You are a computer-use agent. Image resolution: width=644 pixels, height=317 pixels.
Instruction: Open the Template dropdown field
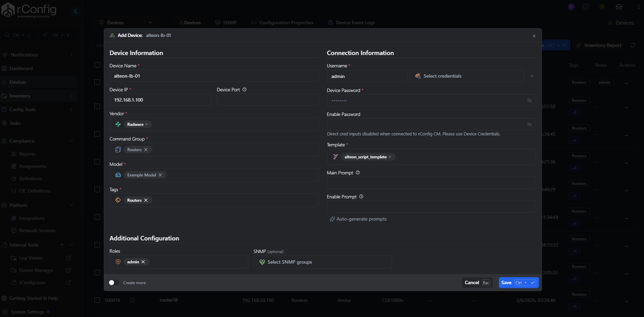pyautogui.click(x=431, y=157)
